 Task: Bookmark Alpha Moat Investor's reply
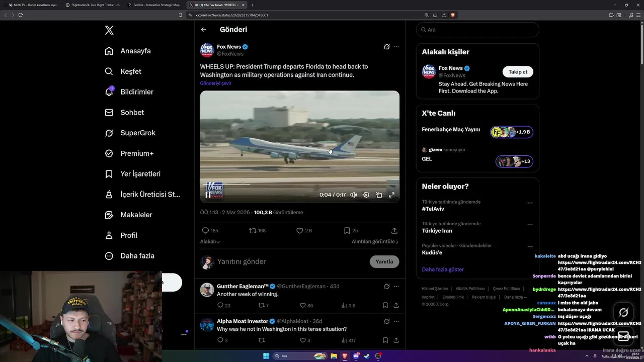coord(385,340)
